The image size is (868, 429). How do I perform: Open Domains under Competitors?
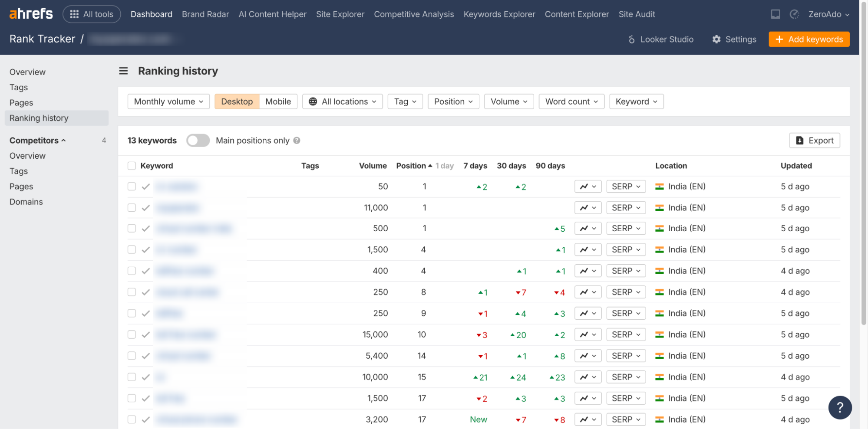tap(26, 202)
